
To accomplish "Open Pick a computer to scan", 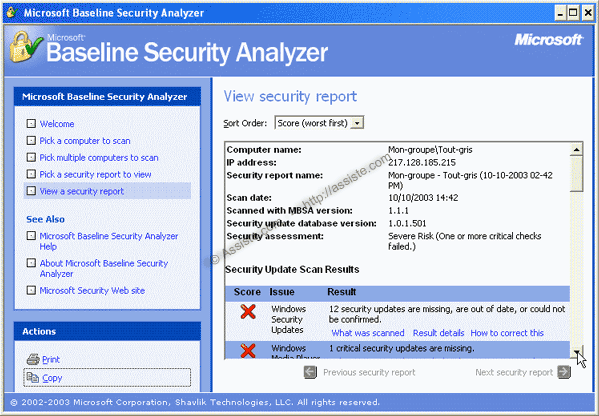I will point(85,141).
